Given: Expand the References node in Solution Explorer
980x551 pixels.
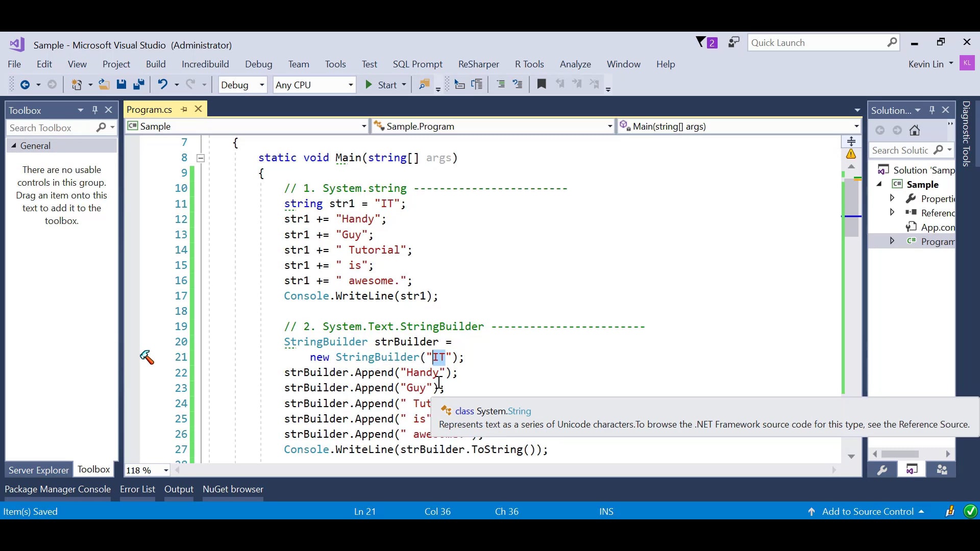Looking at the screenshot, I should tap(893, 213).
